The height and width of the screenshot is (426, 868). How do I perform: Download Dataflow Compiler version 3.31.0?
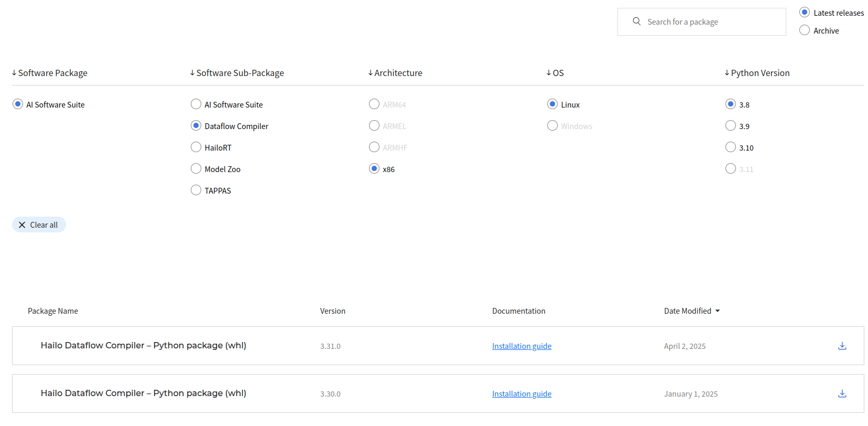coord(842,346)
